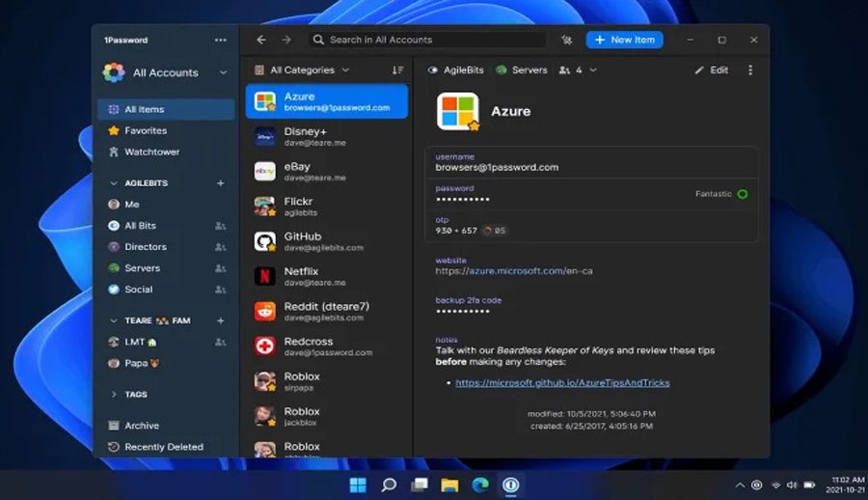The height and width of the screenshot is (500, 868).
Task: Click the Edit button for Azure item
Action: coord(712,70)
